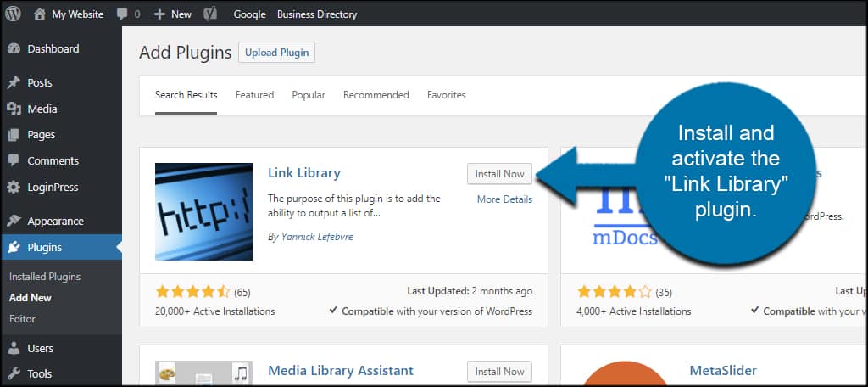
Task: Switch to the Featured tab
Action: point(254,95)
